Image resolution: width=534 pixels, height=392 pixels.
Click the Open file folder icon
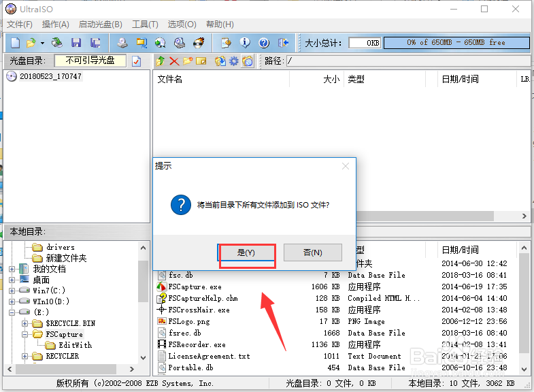tap(31, 43)
